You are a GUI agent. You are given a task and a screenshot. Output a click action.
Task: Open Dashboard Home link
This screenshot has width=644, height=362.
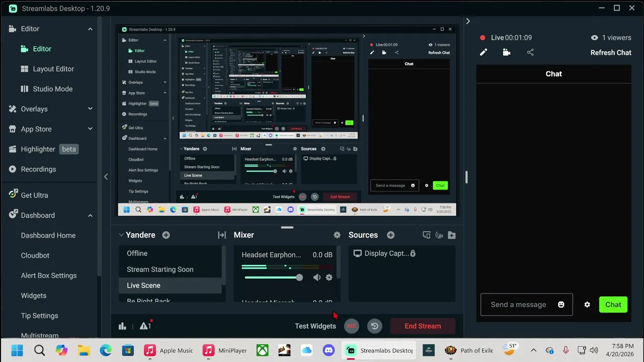tap(48, 235)
